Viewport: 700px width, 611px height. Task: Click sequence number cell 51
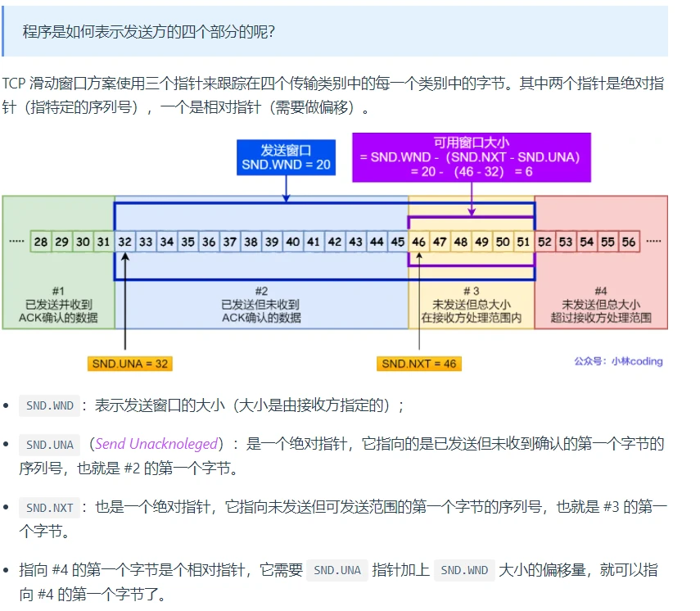point(523,242)
